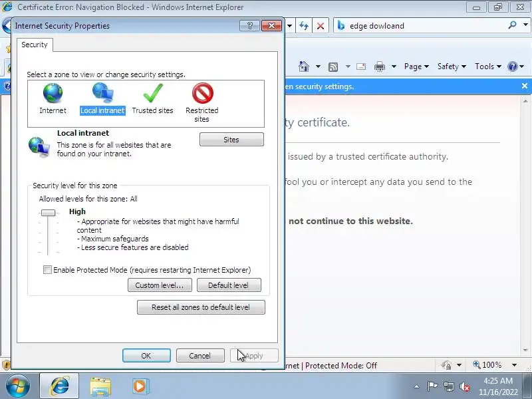The image size is (532, 399).
Task: Expand the status bar security dropdown
Action: coord(459,365)
